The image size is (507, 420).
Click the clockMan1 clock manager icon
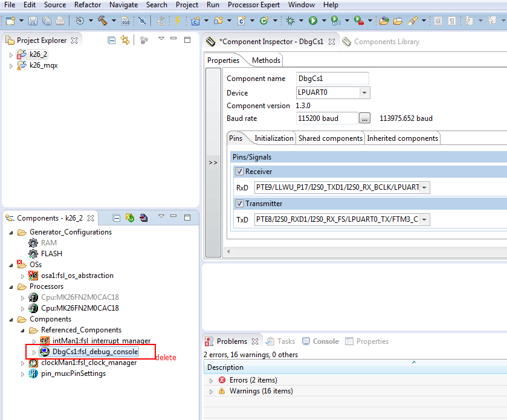33,363
